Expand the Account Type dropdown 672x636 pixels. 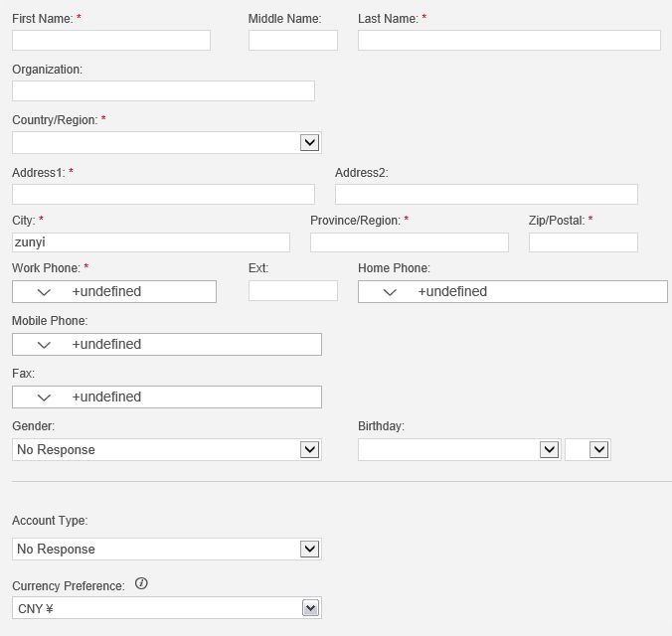(166, 549)
